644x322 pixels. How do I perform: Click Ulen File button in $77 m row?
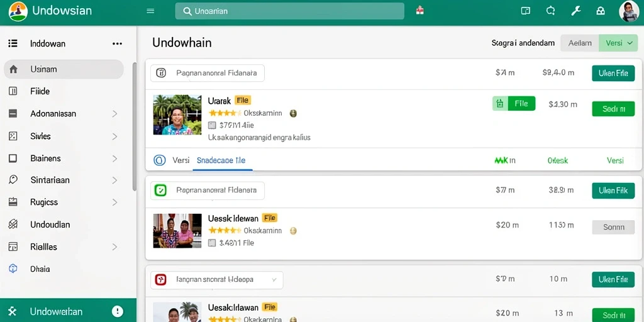point(613,191)
